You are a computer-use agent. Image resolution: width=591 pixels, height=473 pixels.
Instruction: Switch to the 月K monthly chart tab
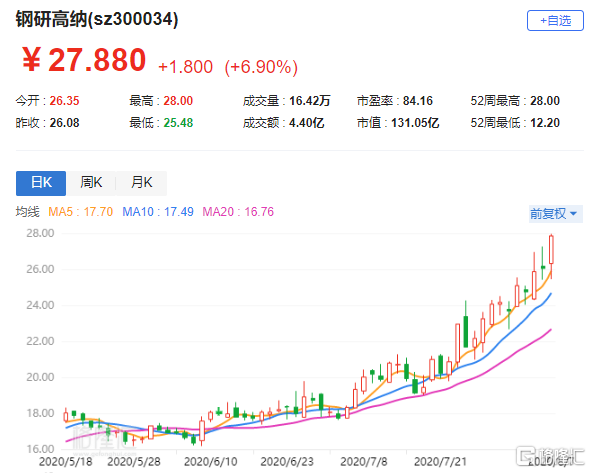pyautogui.click(x=141, y=183)
